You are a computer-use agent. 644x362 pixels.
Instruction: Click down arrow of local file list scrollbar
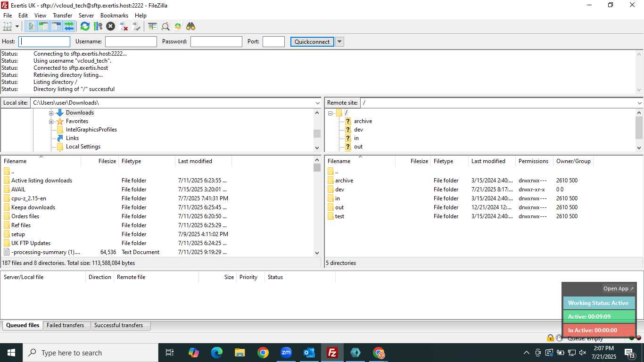tap(317, 253)
